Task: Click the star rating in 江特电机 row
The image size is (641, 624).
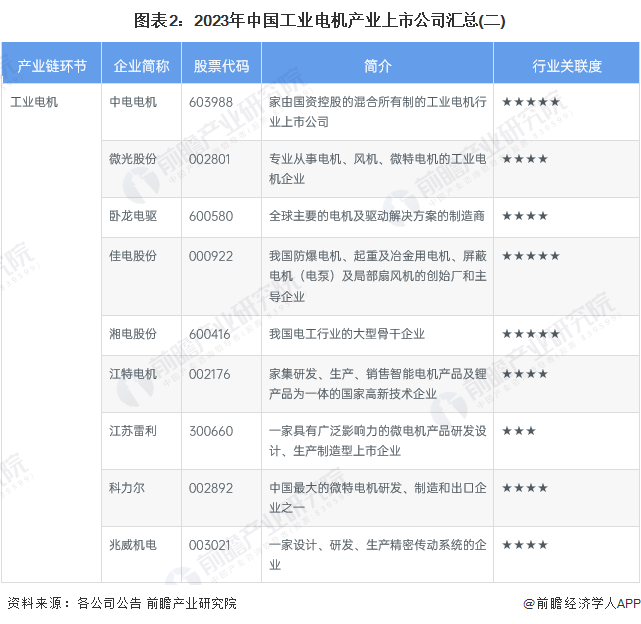Action: [x=525, y=374]
